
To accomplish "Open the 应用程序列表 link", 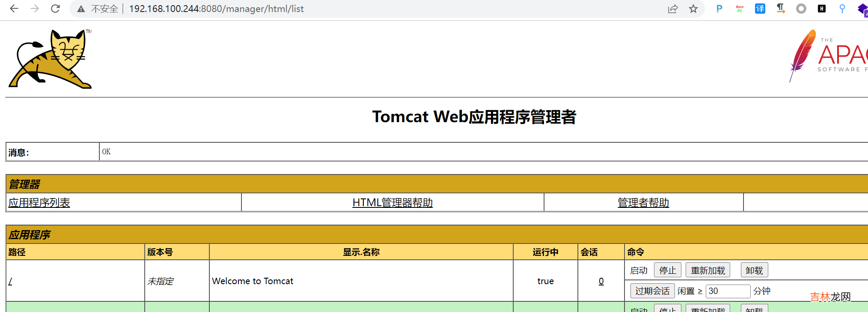I will click(x=39, y=203).
